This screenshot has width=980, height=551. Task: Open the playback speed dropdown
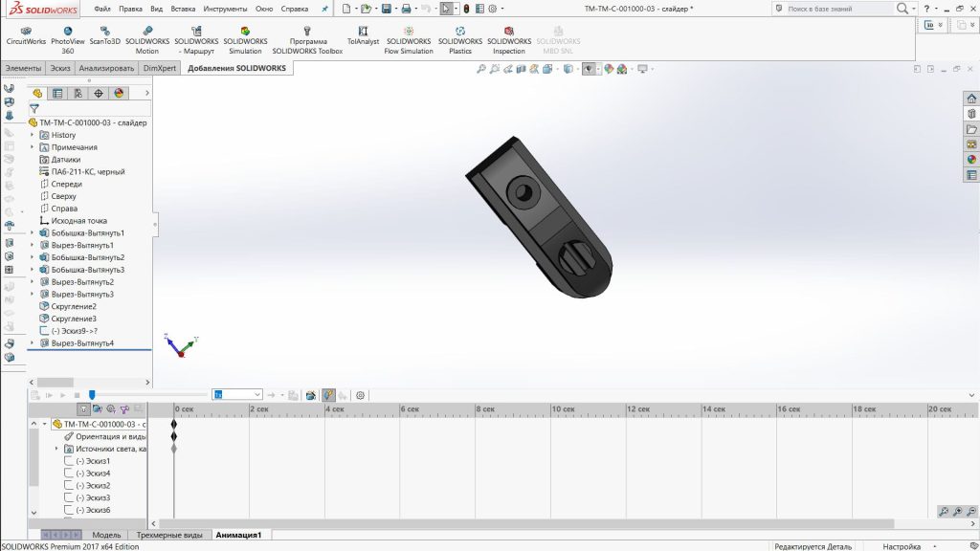pyautogui.click(x=256, y=395)
